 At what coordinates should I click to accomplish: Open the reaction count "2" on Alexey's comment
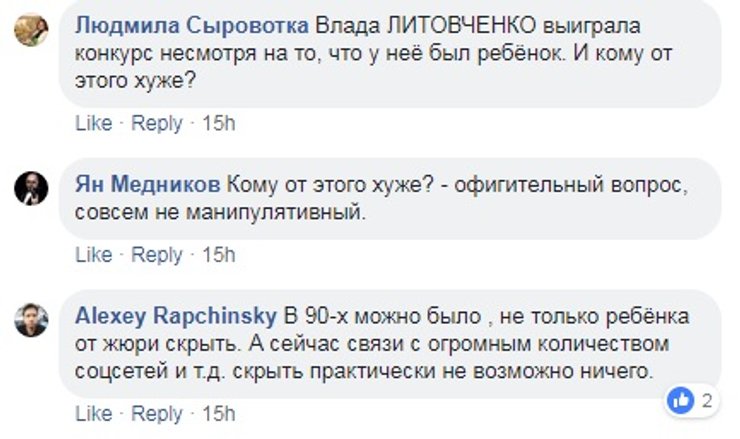coord(706,402)
